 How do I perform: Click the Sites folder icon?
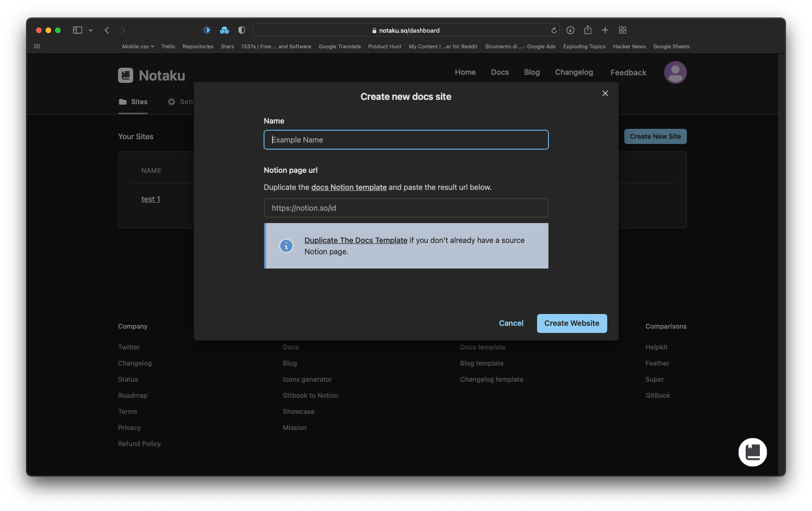pyautogui.click(x=123, y=101)
